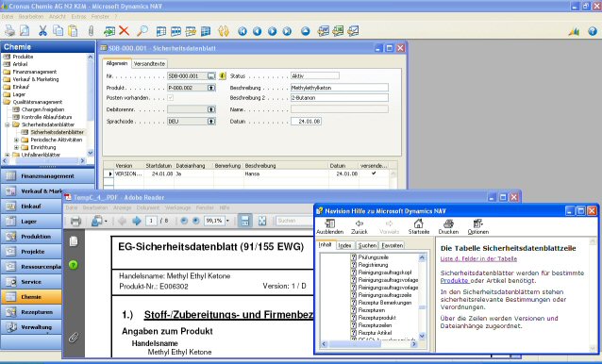Click the NAV Help question mark icon
Image resolution: width=602 pixels, height=364 pixels.
click(593, 31)
